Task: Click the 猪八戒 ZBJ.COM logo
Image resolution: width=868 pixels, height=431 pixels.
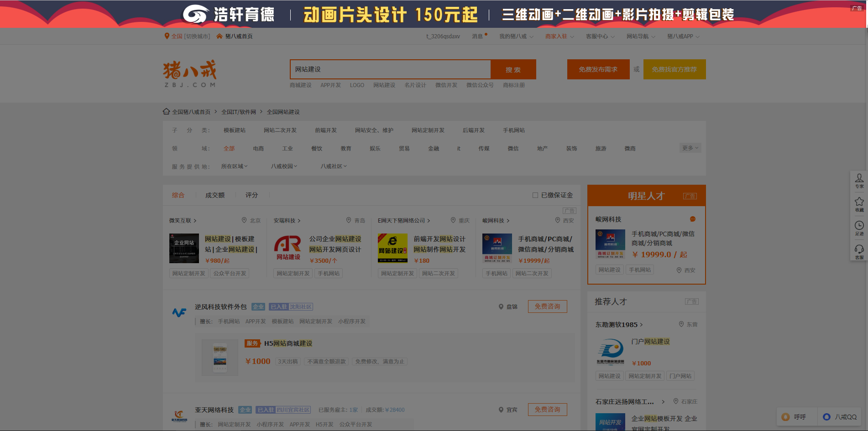Action: click(x=190, y=73)
